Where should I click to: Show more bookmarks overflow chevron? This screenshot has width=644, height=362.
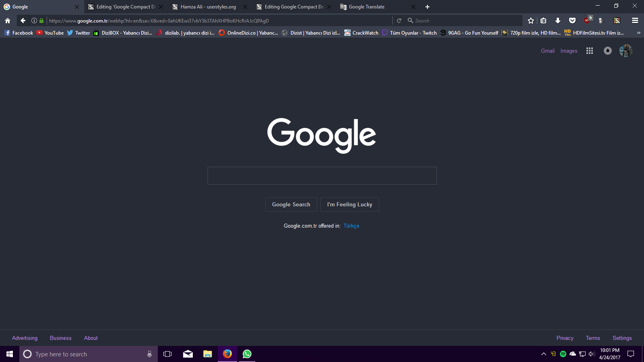[638, 33]
